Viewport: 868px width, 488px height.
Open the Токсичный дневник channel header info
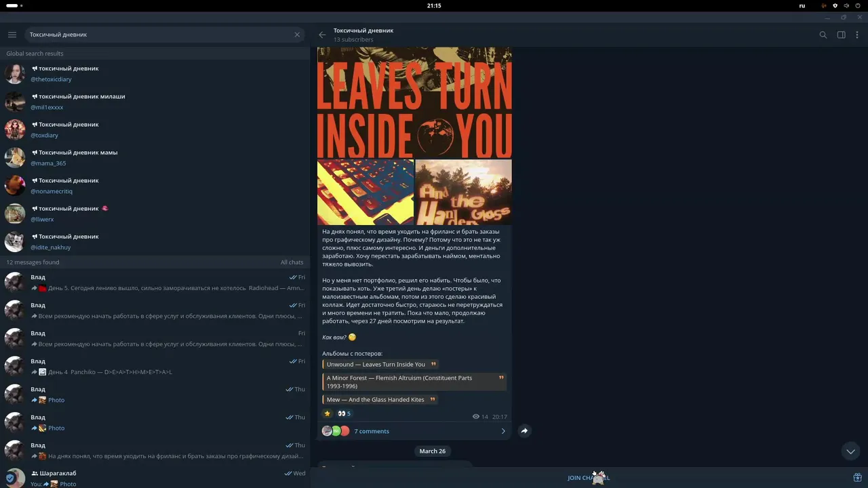[363, 35]
